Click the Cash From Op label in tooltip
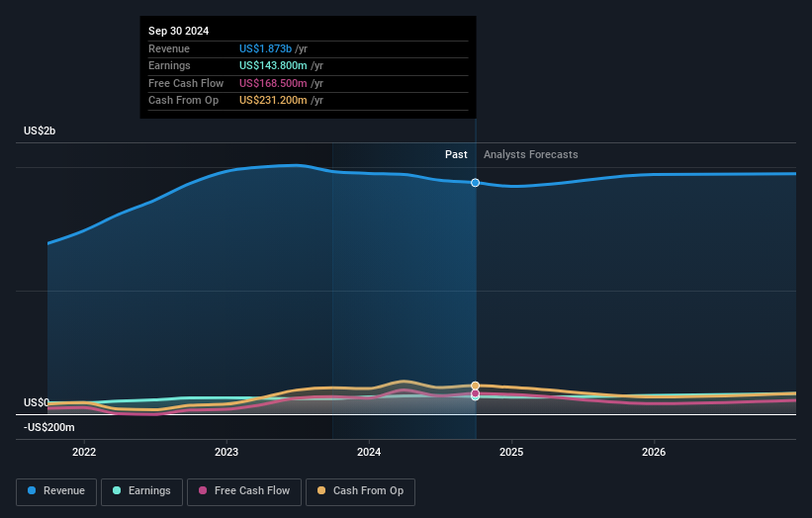This screenshot has height=518, width=812. coord(183,101)
